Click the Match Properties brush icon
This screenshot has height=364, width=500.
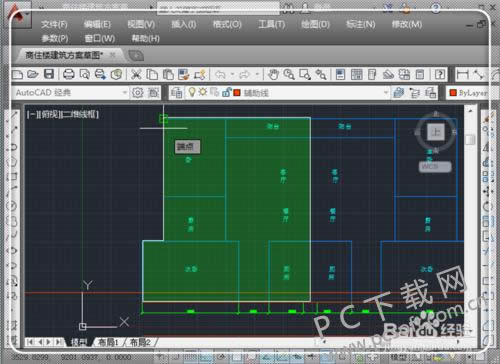[x=184, y=74]
